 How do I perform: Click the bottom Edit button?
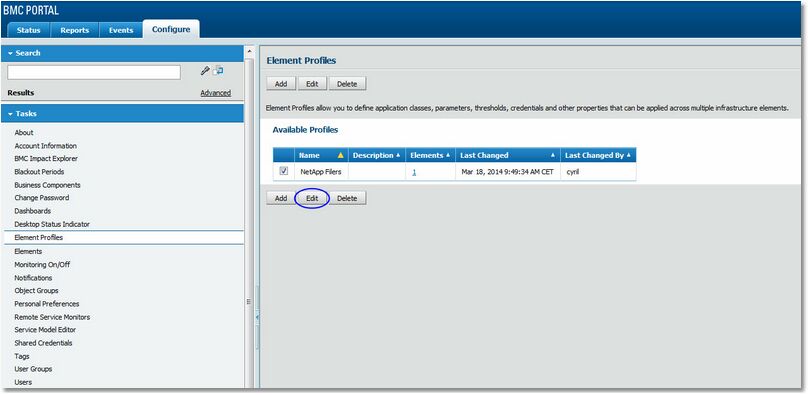312,198
